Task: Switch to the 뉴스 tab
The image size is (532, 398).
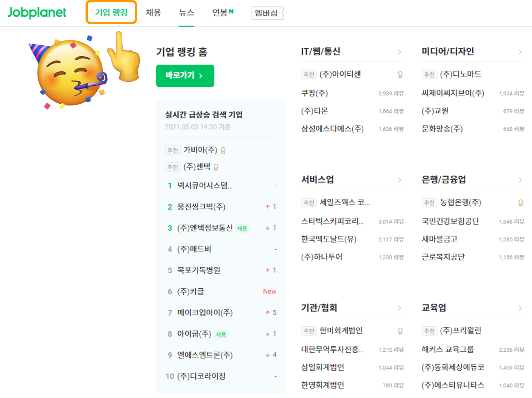Action: (186, 12)
